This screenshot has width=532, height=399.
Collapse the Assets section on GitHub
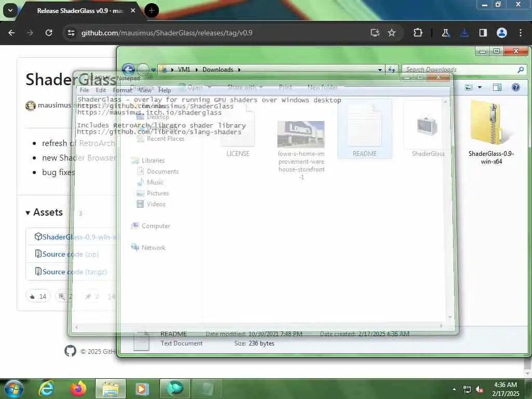(x=44, y=212)
